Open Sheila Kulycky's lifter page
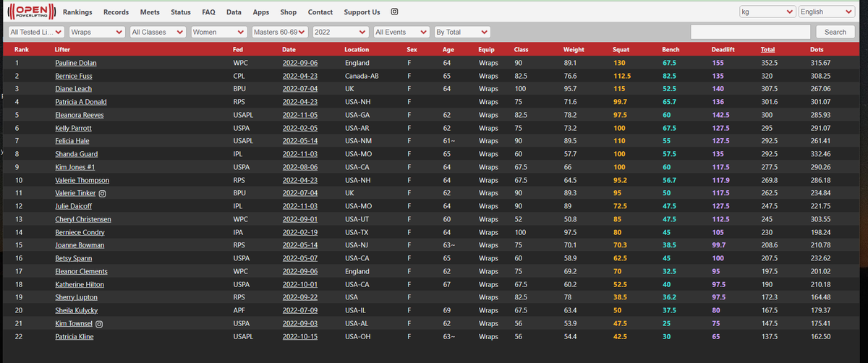This screenshot has height=363, width=868. click(x=76, y=310)
